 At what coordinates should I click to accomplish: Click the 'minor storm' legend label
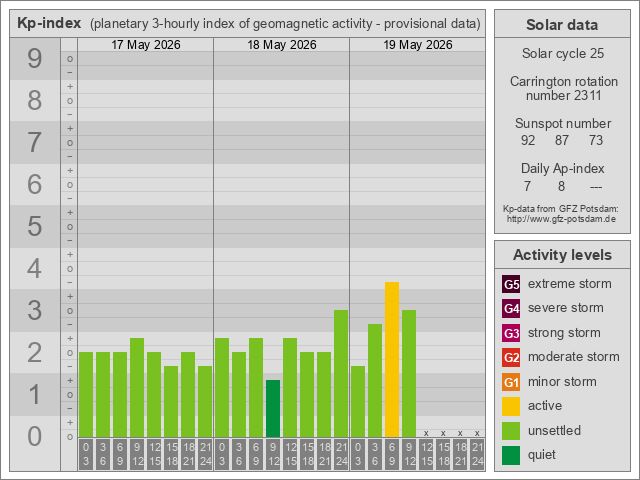(x=562, y=382)
